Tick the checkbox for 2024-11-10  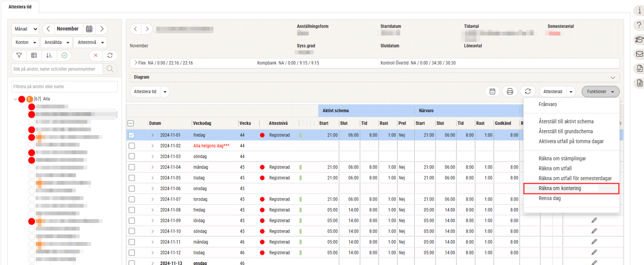click(x=132, y=231)
